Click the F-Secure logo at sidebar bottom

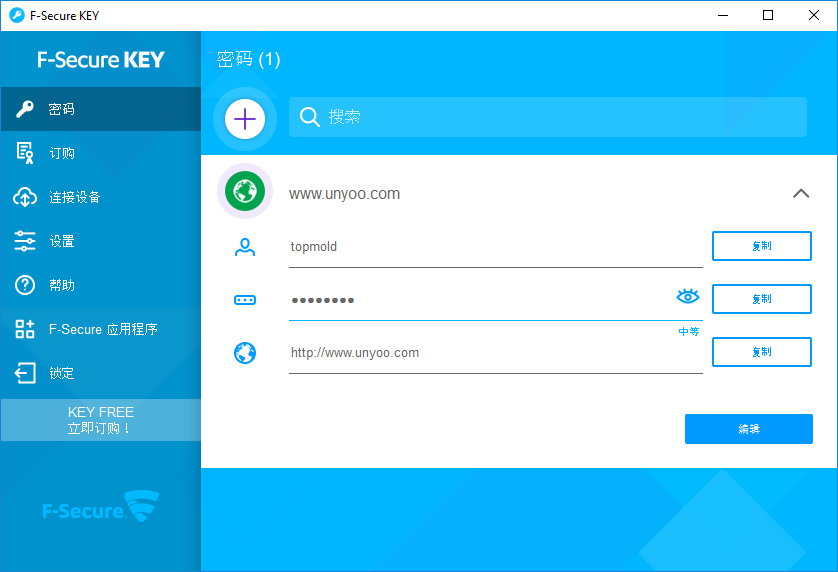pos(100,506)
